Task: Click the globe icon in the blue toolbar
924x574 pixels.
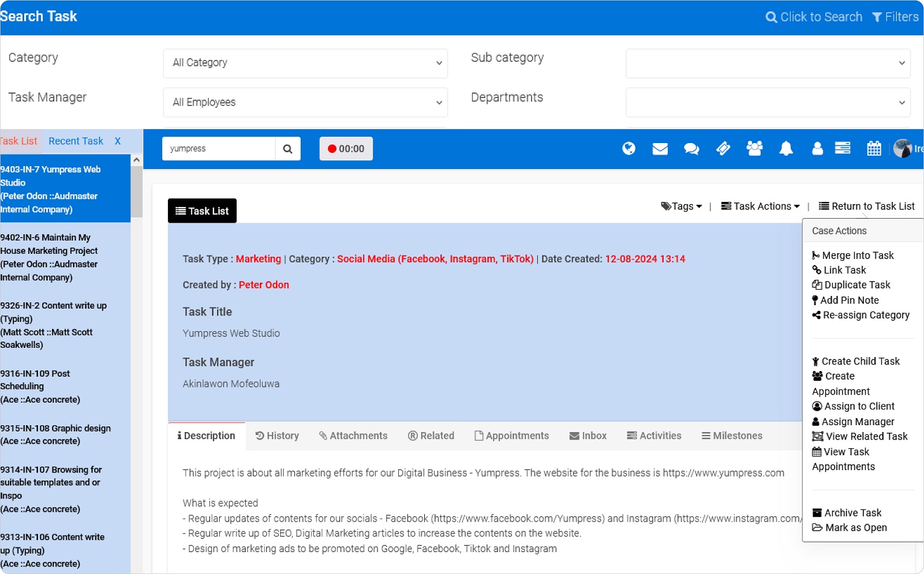Action: pos(629,148)
